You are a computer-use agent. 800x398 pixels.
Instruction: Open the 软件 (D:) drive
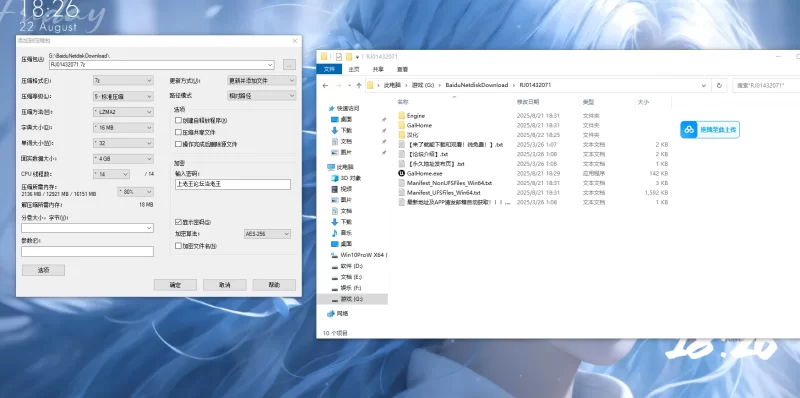coord(347,266)
